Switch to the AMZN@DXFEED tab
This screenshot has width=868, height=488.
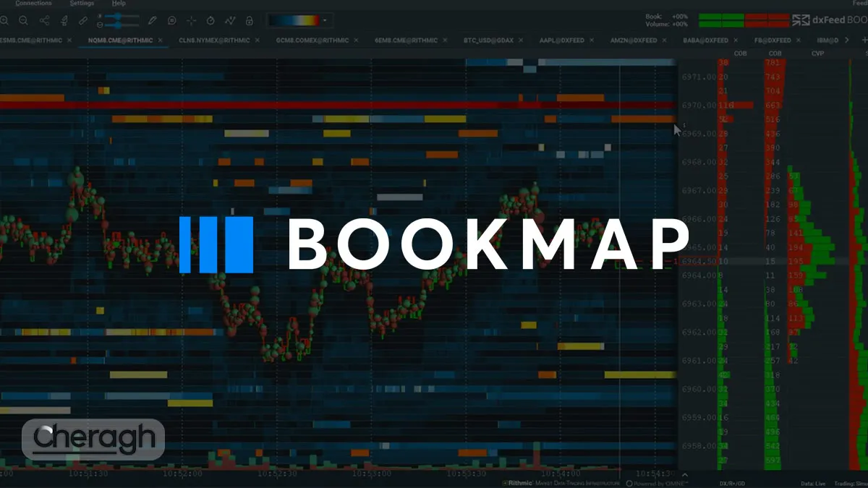(634, 40)
